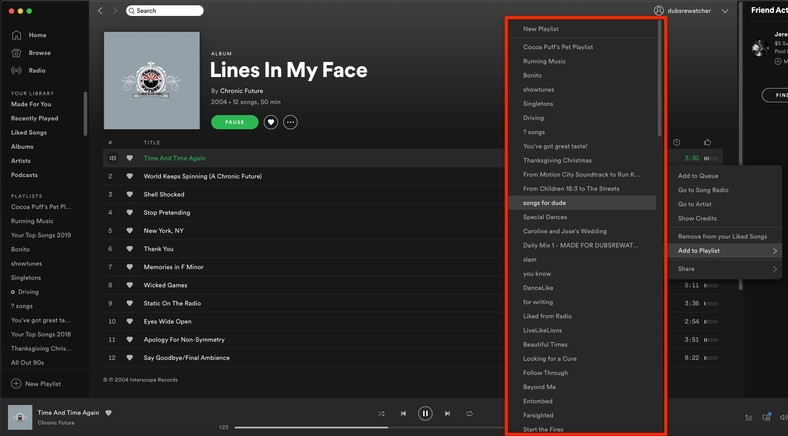
Task: Expand the Share submenu
Action: pyautogui.click(x=725, y=269)
